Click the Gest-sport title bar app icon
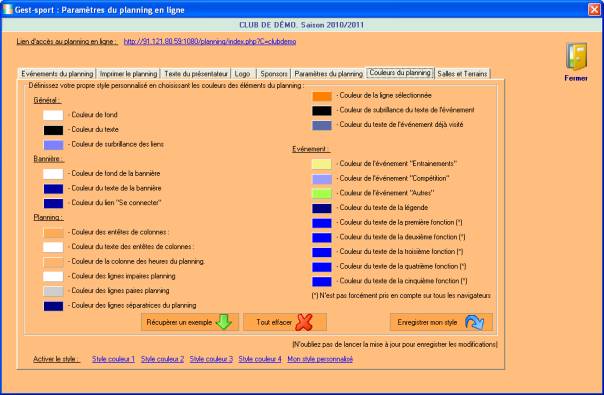The width and height of the screenshot is (604, 395). 8,10
